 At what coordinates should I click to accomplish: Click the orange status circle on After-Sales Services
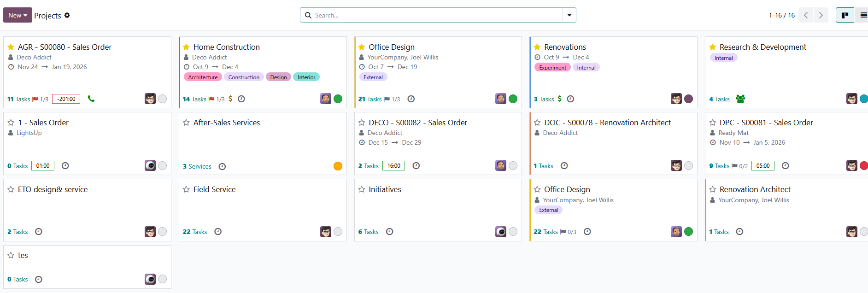(338, 166)
